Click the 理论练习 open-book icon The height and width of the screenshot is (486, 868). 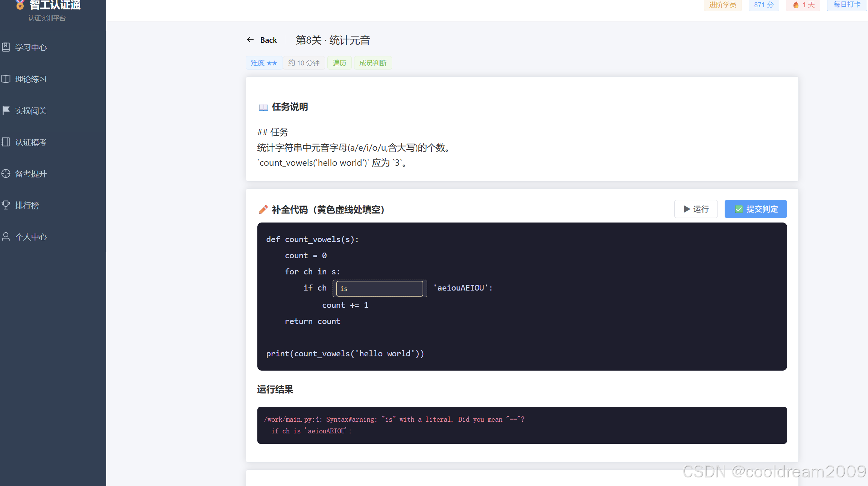(6, 79)
